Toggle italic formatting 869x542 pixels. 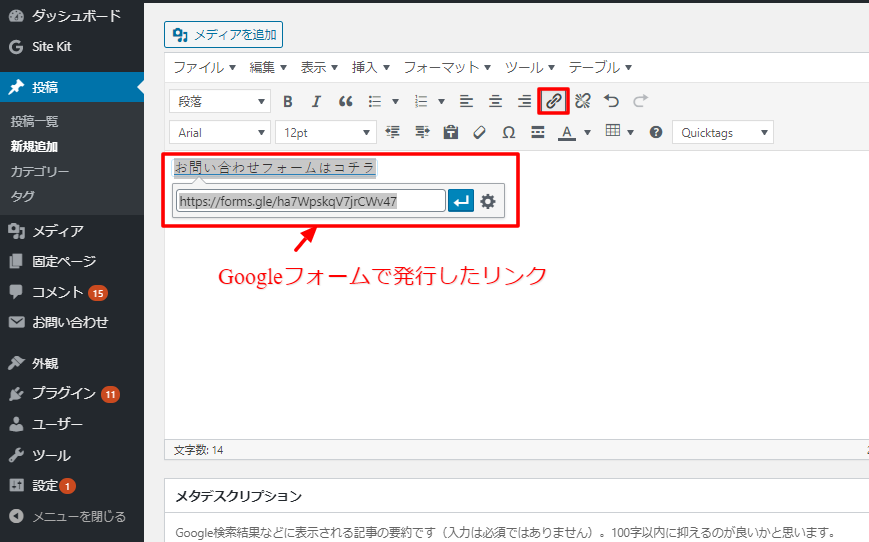coord(317,101)
